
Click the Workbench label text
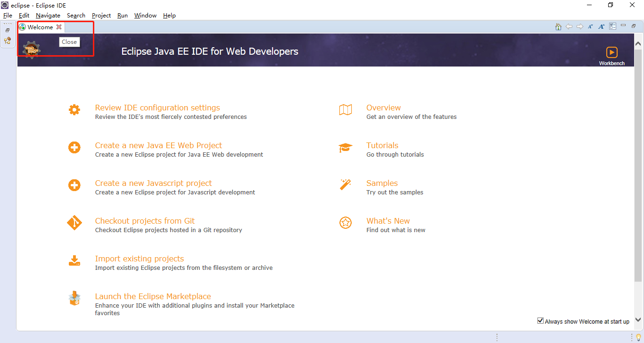(x=612, y=63)
